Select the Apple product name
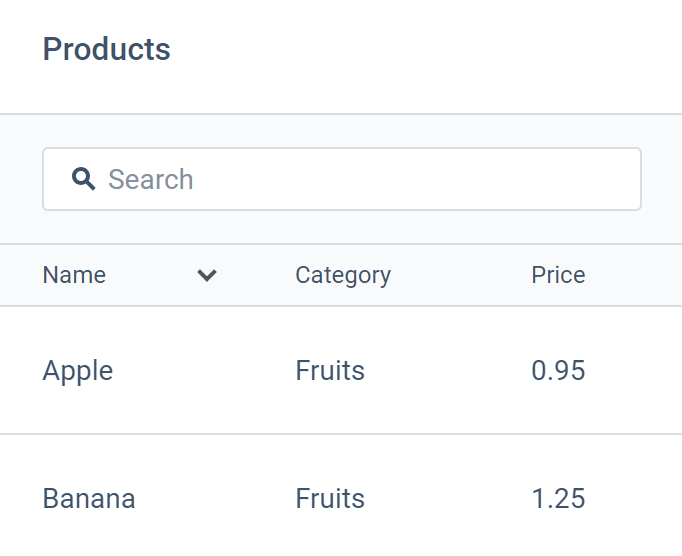The height and width of the screenshot is (556, 682). pyautogui.click(x=78, y=371)
